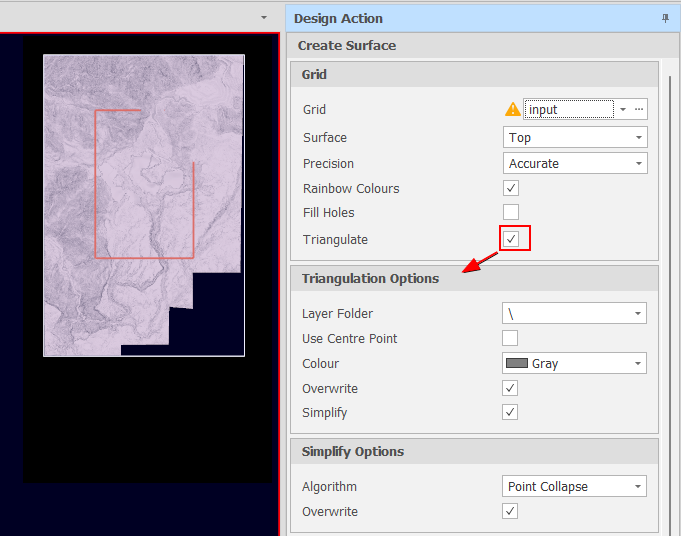Collapse the Simplify Options section header

click(x=474, y=451)
